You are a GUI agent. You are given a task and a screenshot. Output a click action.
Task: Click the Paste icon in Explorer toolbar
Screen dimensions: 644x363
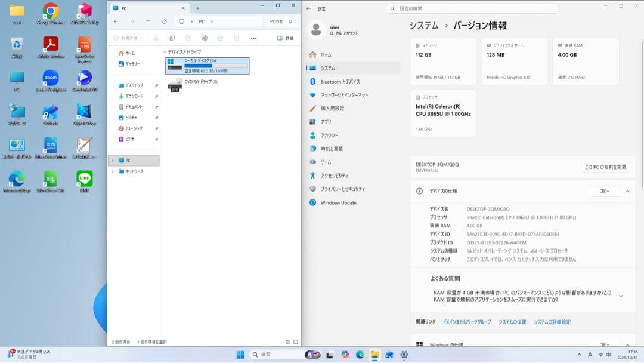(188, 38)
